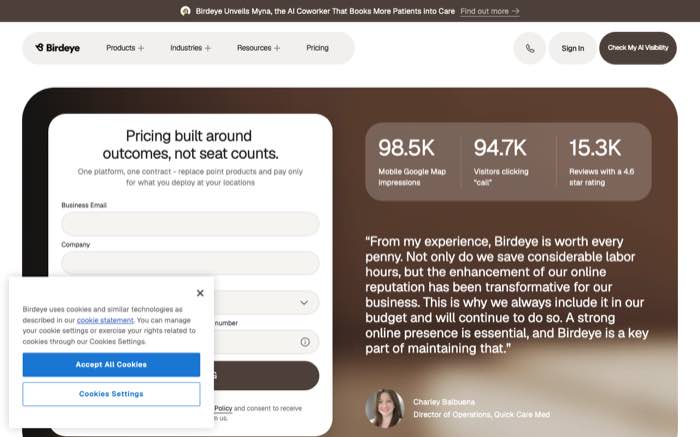This screenshot has width=700, height=437.
Task: Open the Pricing page
Action: [317, 48]
